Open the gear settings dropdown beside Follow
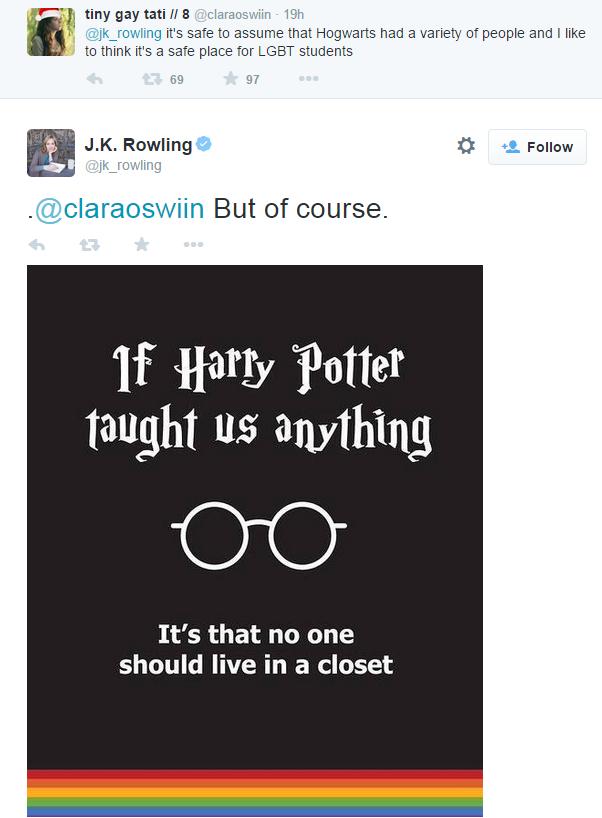This screenshot has height=818, width=602. click(466, 146)
